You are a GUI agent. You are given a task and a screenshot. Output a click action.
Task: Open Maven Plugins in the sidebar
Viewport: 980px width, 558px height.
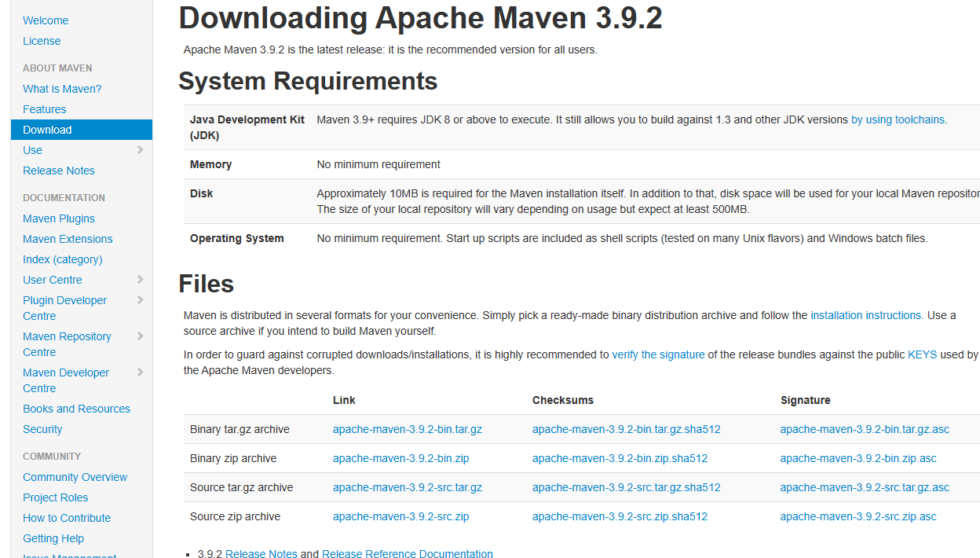[x=59, y=218]
